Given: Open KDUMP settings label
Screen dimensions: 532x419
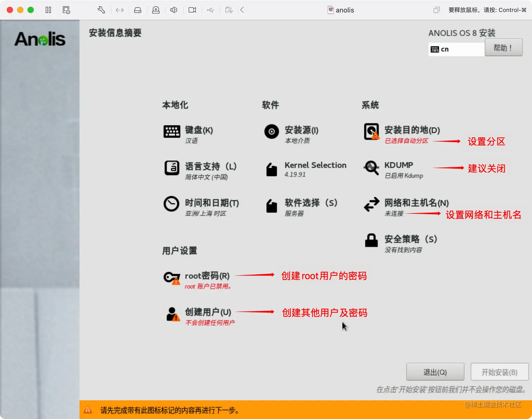Looking at the screenshot, I should pyautogui.click(x=399, y=165).
